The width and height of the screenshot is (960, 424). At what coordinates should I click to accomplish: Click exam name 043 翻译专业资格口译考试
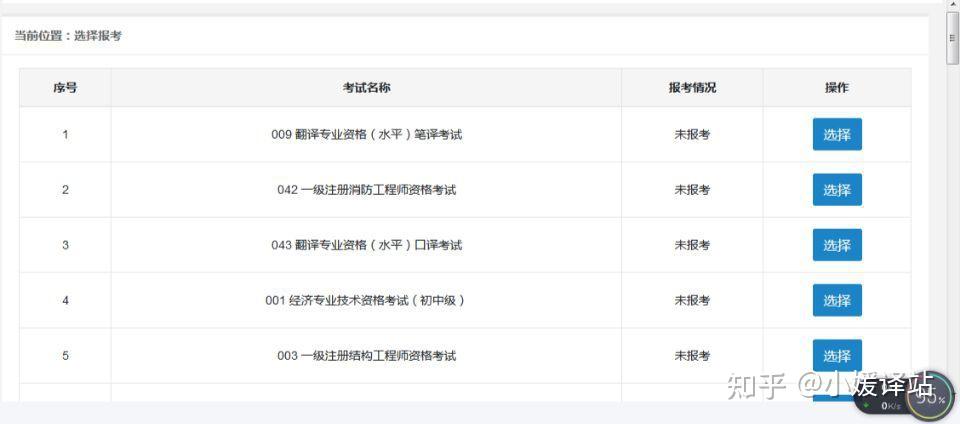coord(366,245)
